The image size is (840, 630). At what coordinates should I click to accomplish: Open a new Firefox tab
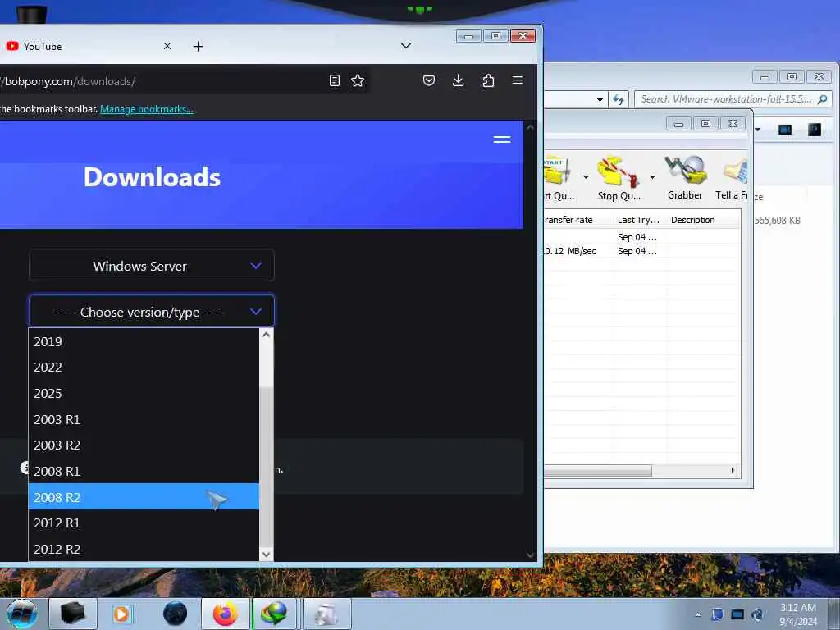click(198, 46)
